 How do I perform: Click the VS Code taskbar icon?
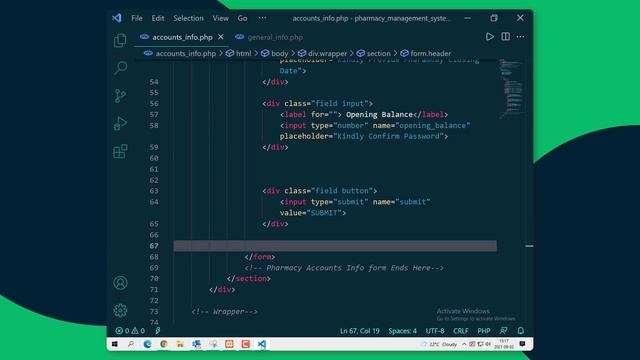(x=262, y=344)
